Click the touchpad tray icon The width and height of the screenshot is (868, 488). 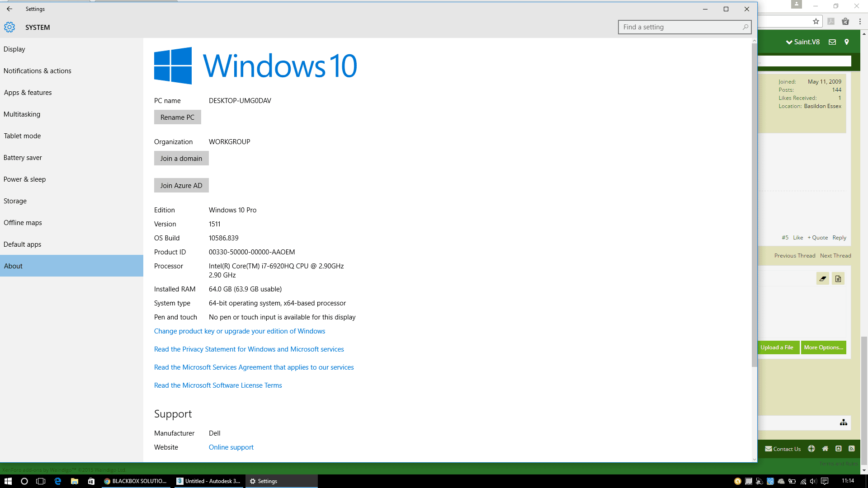(749, 481)
